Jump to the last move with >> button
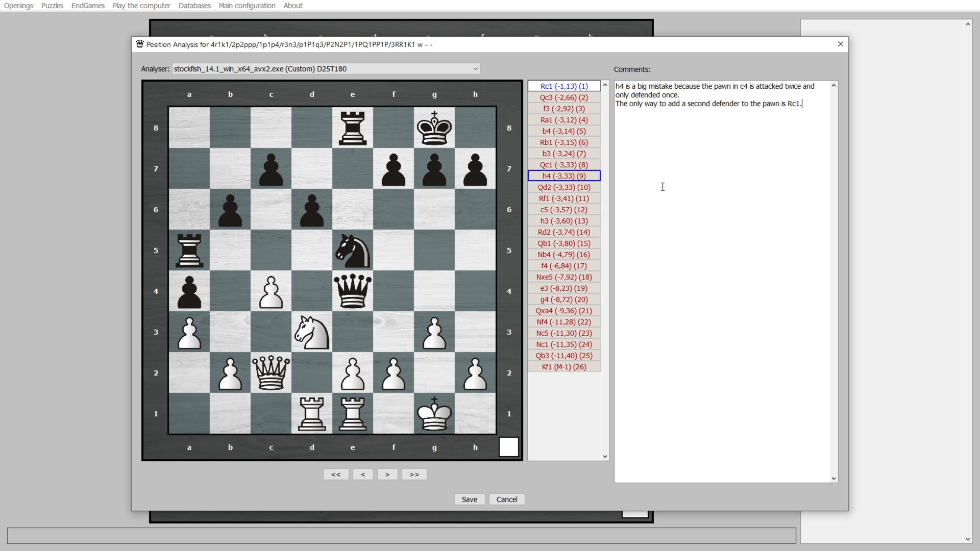This screenshot has width=980, height=551. [414, 474]
